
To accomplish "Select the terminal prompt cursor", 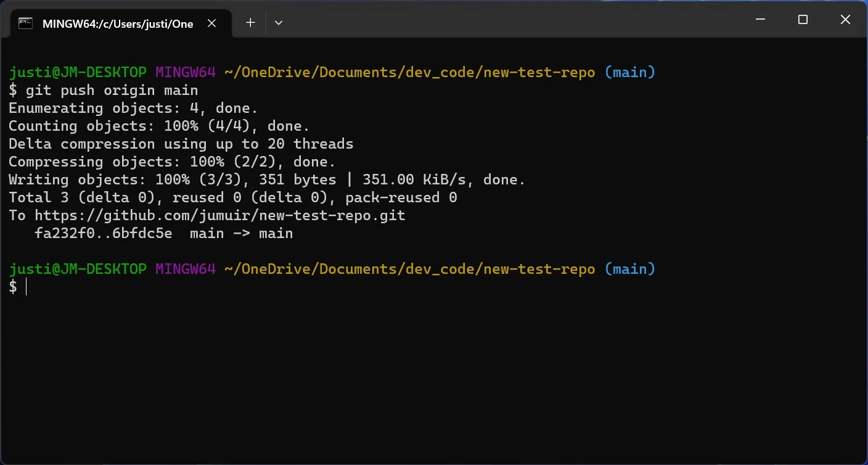I will click(x=25, y=287).
